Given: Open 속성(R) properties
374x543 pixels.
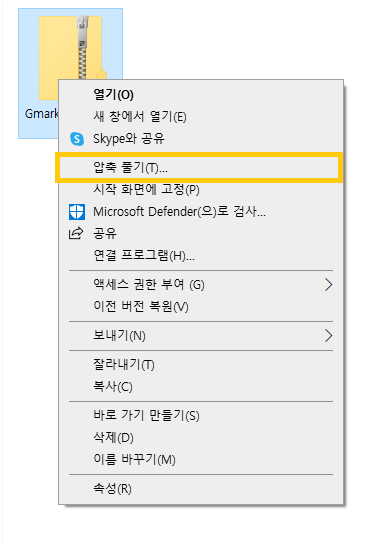Looking at the screenshot, I should (201, 489).
